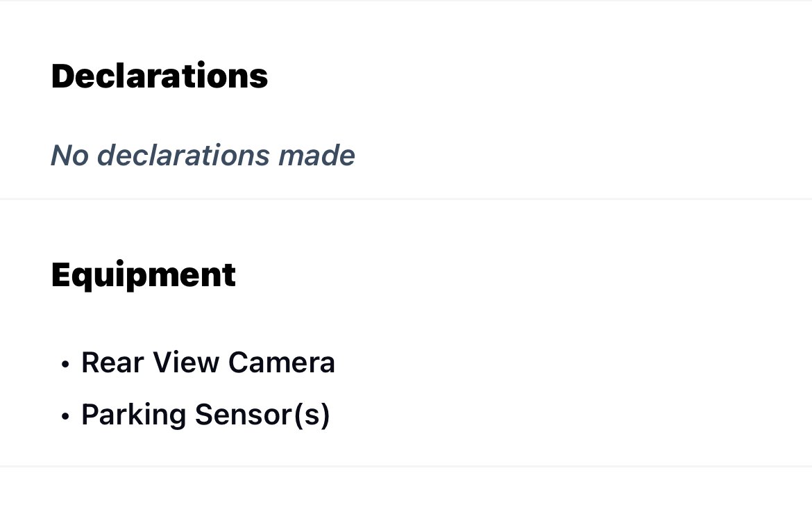Screen dimensions: 812x505
Task: Click the letter 'E' starting Equipment heading
Action: point(60,275)
